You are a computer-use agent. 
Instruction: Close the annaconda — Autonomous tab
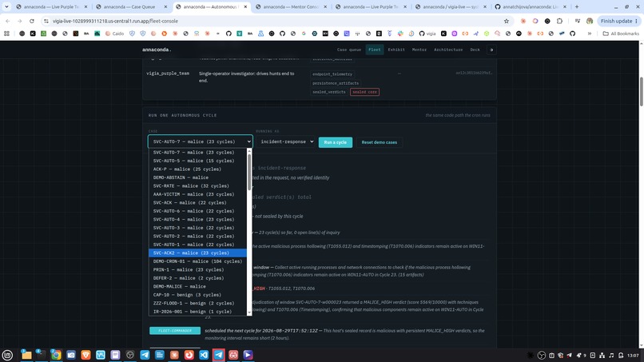(x=245, y=7)
